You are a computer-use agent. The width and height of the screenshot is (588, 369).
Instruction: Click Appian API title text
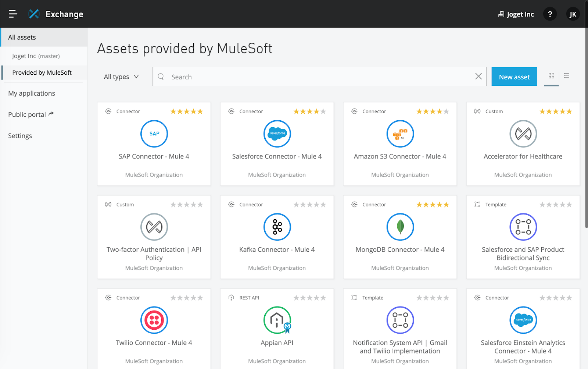pos(277,343)
